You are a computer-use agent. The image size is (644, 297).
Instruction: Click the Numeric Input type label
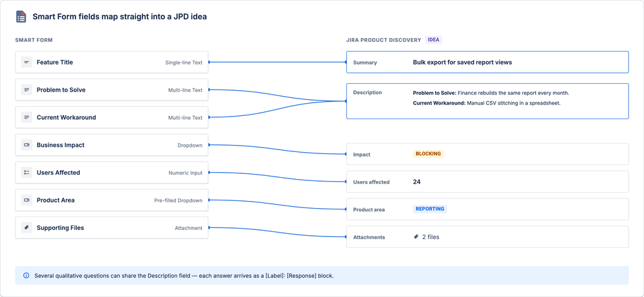[185, 173]
